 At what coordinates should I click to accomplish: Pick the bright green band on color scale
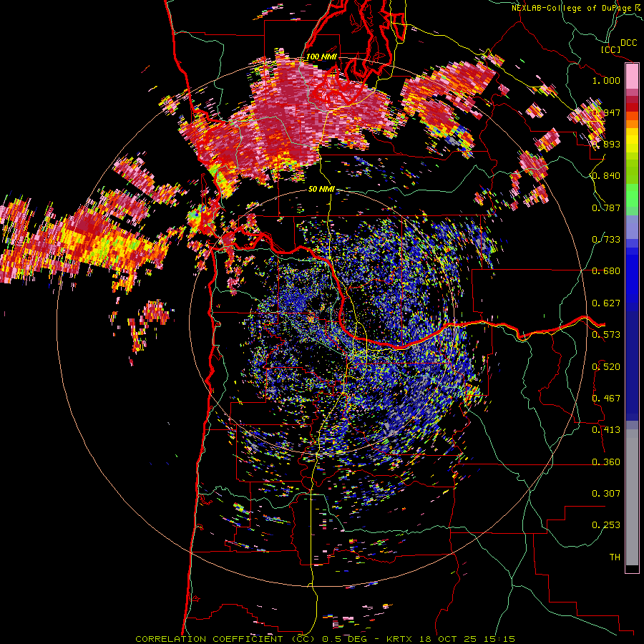(632, 195)
